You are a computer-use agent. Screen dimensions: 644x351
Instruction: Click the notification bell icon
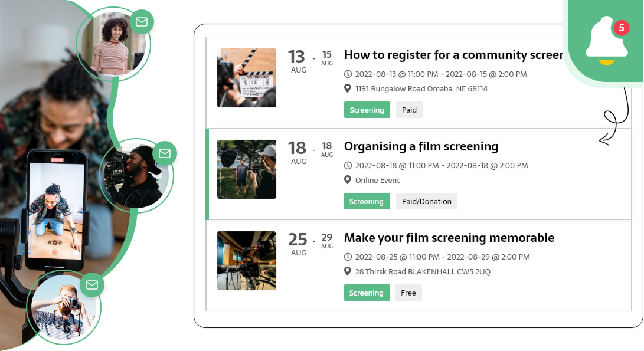pyautogui.click(x=606, y=41)
